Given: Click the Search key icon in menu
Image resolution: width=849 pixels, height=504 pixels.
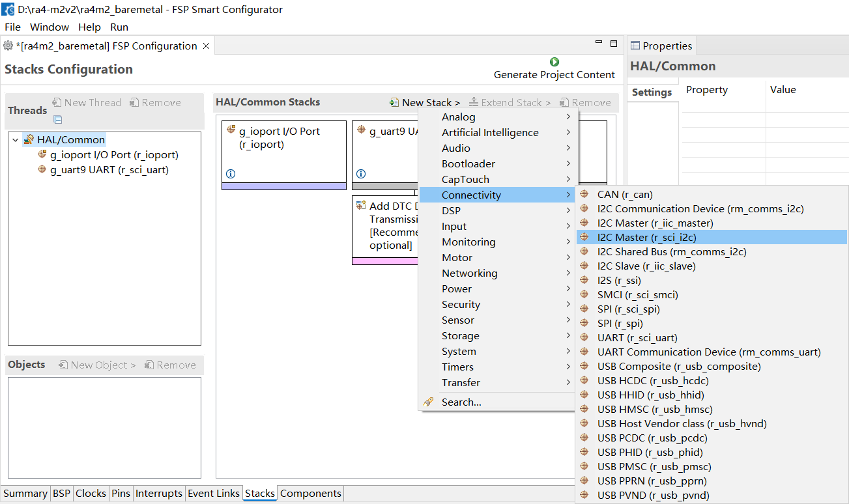Looking at the screenshot, I should 428,402.
